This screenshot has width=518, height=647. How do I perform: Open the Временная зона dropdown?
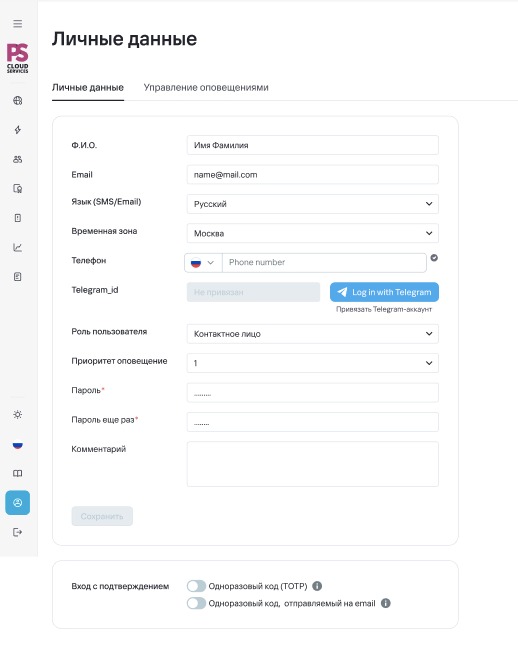[x=312, y=233]
